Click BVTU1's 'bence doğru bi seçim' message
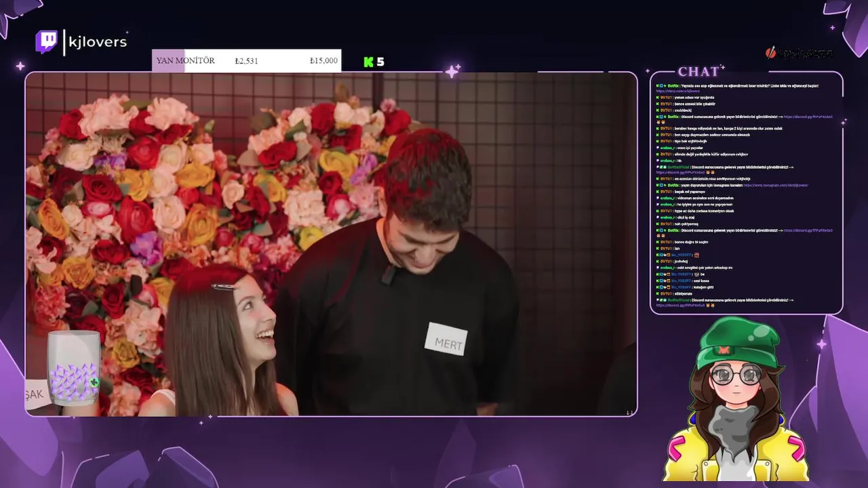The width and height of the screenshot is (868, 488). click(682, 242)
